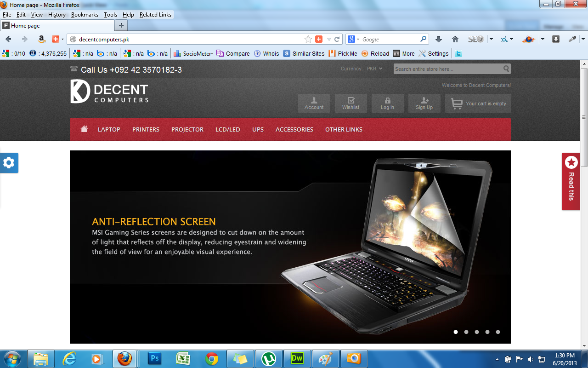Click the home icon in red navigation bar
Image resolution: width=588 pixels, height=368 pixels.
[x=84, y=129]
